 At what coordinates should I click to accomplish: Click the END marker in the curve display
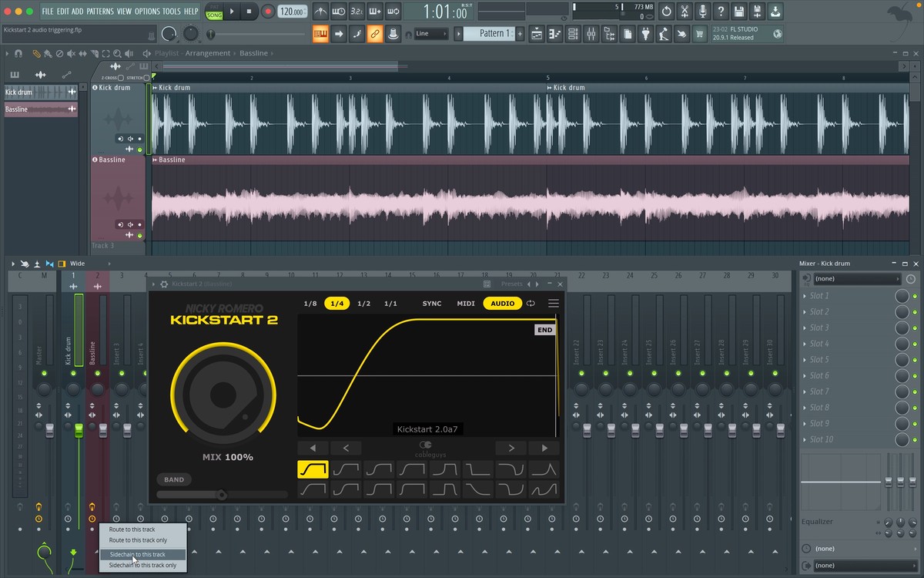[x=544, y=330]
